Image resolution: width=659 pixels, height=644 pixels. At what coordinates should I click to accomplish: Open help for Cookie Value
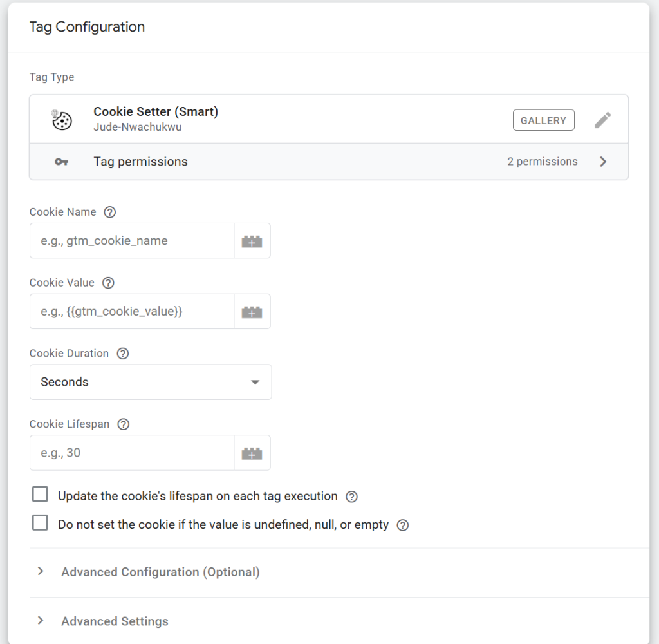[x=108, y=283]
